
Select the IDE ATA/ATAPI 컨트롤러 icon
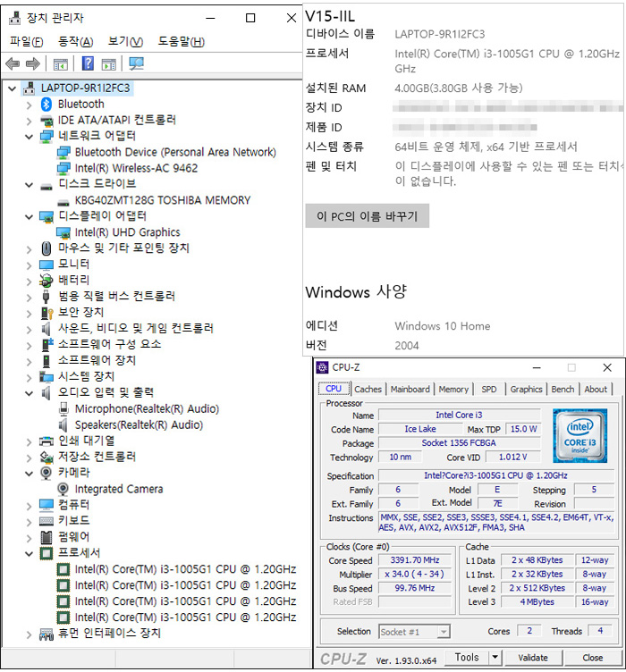click(x=47, y=121)
